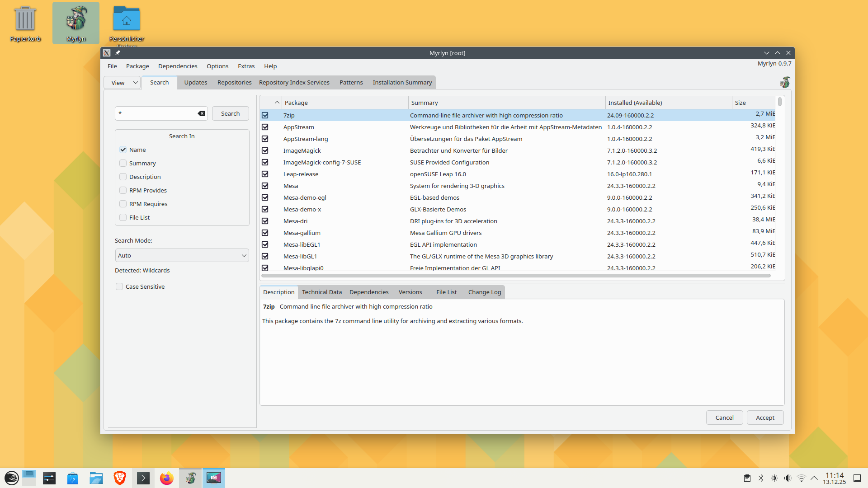Click the sort arrow column header
The width and height of the screenshot is (868, 488).
click(276, 103)
